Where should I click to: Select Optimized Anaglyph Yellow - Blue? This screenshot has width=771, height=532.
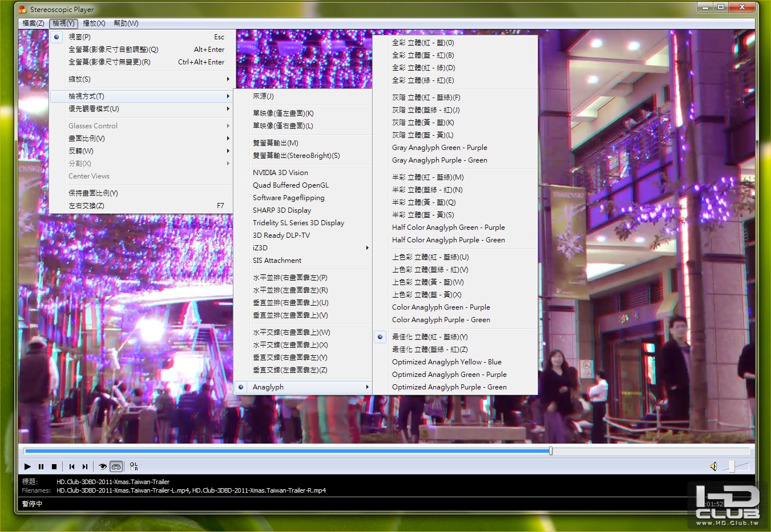tap(455, 362)
